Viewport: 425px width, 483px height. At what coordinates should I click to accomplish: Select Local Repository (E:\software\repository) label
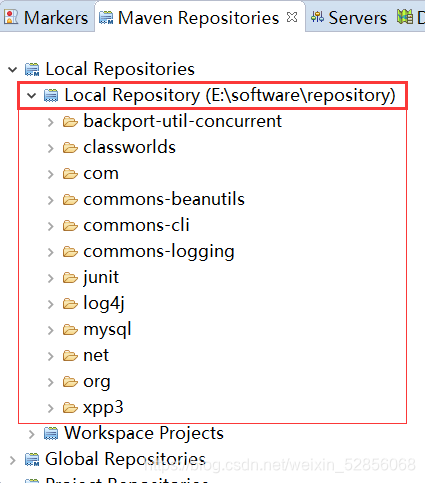point(230,95)
